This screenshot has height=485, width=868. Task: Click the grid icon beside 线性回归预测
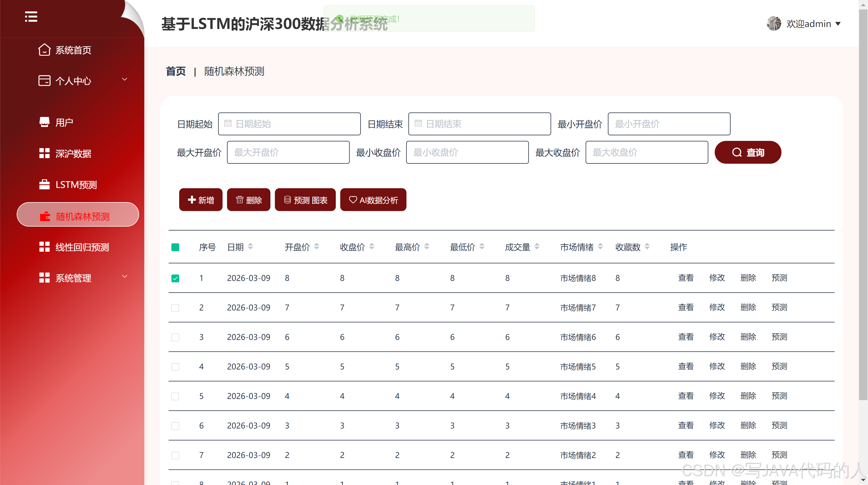point(44,247)
